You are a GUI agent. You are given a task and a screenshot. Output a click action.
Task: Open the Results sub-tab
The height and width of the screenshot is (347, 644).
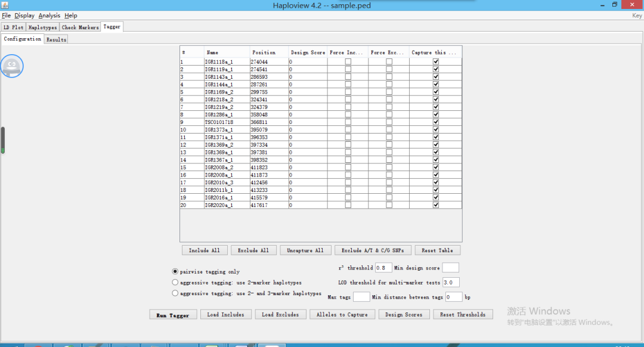(56, 39)
